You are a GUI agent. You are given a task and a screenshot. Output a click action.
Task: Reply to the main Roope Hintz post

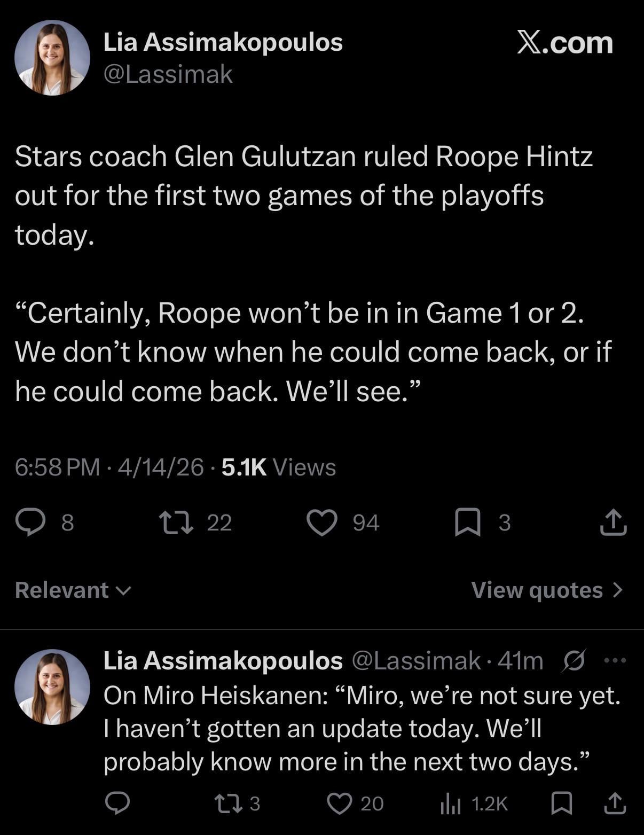tap(30, 522)
